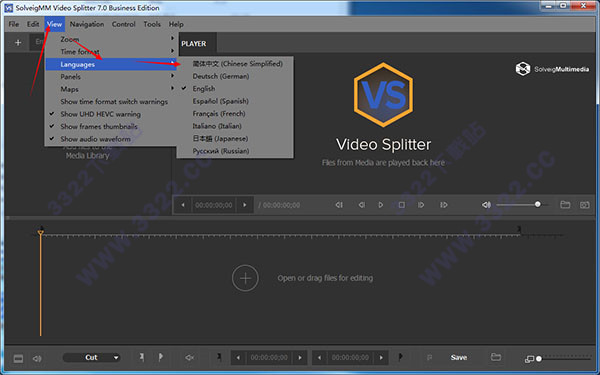Set fragment start marker icon
Viewport: 600px width, 375px height.
(219, 357)
